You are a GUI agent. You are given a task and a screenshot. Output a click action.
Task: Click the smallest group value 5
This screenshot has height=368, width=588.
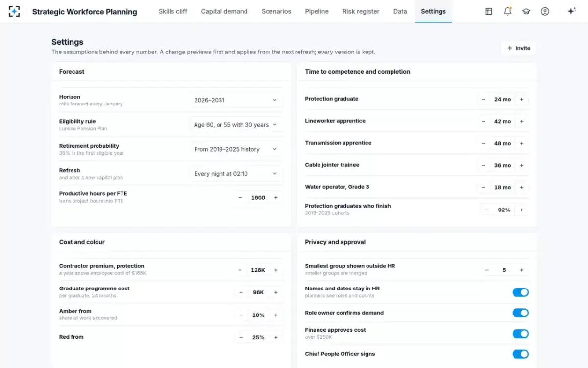[504, 270]
